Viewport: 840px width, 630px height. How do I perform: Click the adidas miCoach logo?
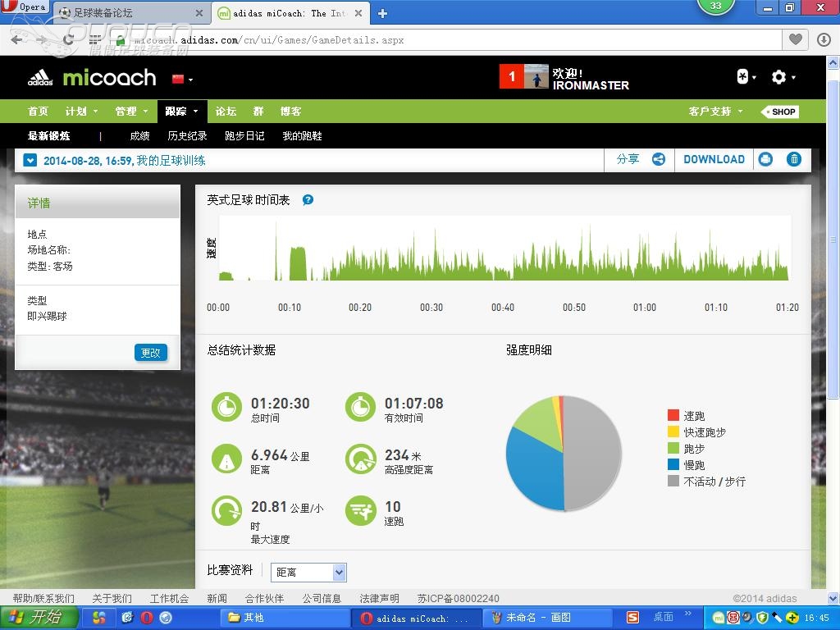tap(90, 77)
